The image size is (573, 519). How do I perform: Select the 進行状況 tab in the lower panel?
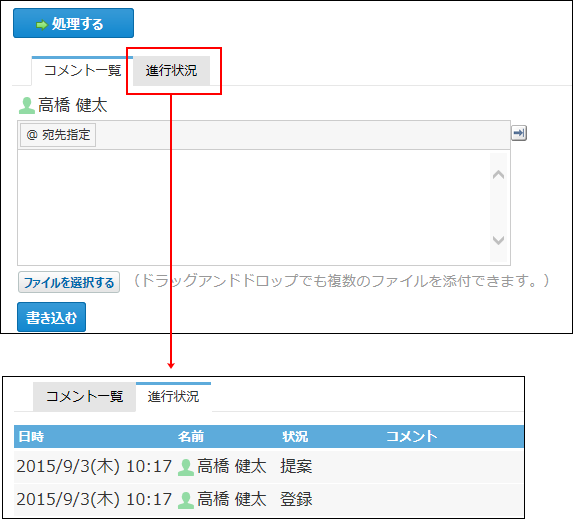(174, 397)
